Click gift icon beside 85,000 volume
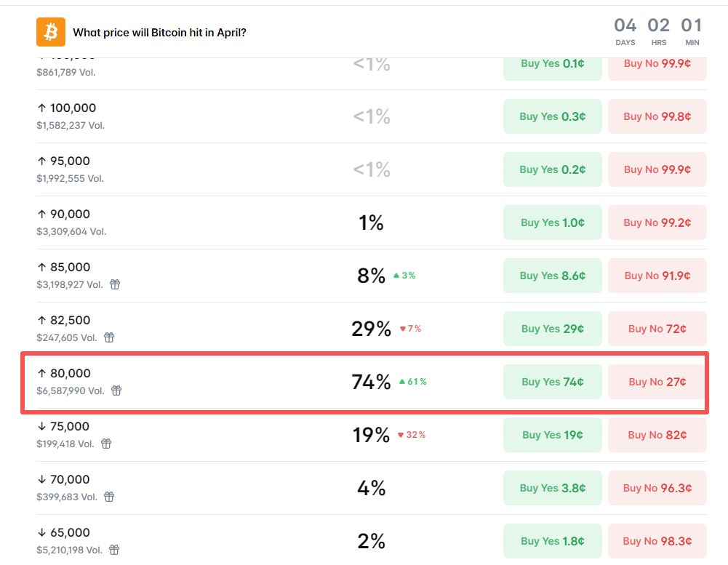The height and width of the screenshot is (565, 728). [x=115, y=284]
